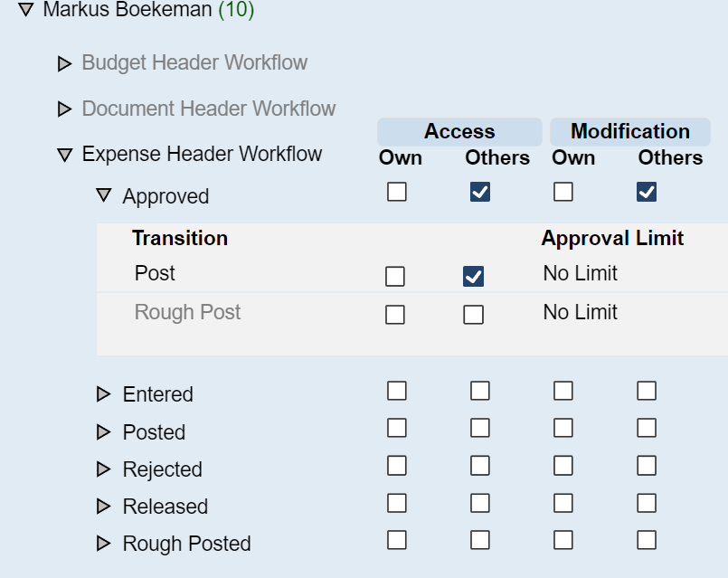The width and height of the screenshot is (728, 578).
Task: Expand Document Header Workflow
Action: pos(64,109)
